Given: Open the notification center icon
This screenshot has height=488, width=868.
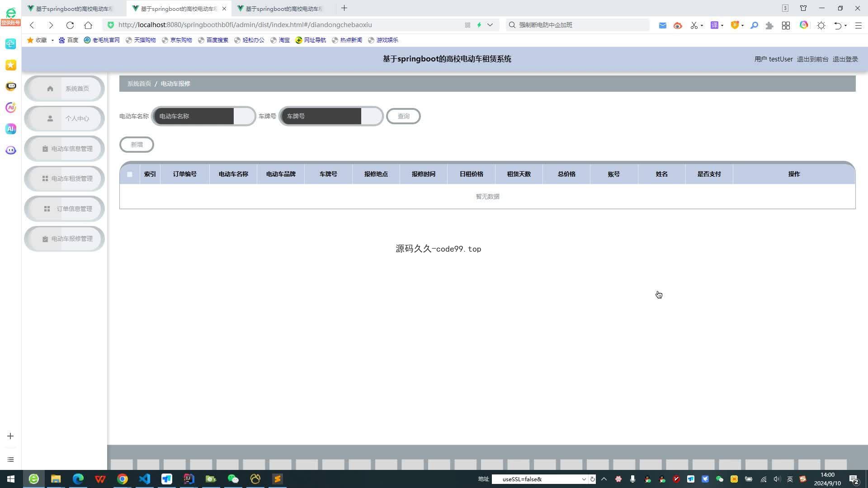Looking at the screenshot, I should [x=854, y=479].
